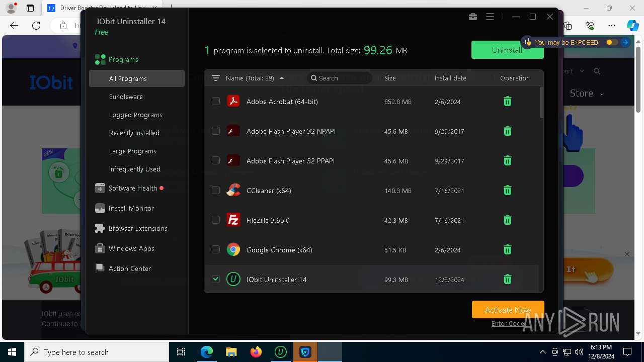Image resolution: width=644 pixels, height=362 pixels.
Task: Click the shield app taskbar icon
Action: click(x=305, y=352)
